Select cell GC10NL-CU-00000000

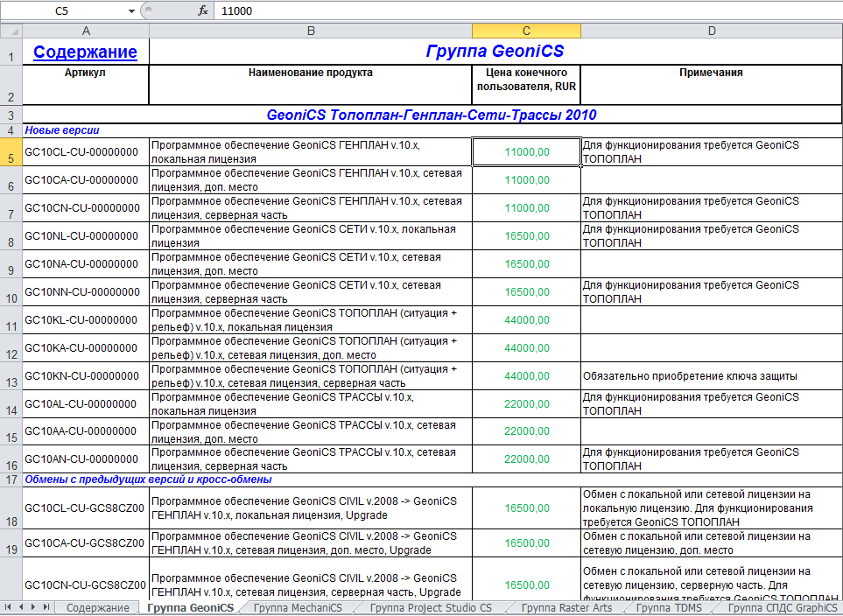pyautogui.click(x=86, y=236)
